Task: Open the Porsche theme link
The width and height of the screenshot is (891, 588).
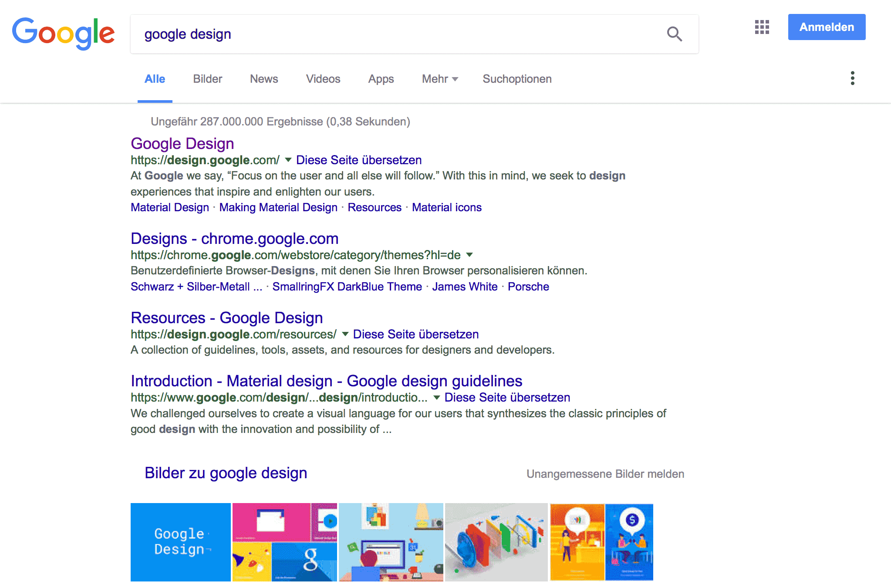Action: pyautogui.click(x=528, y=287)
